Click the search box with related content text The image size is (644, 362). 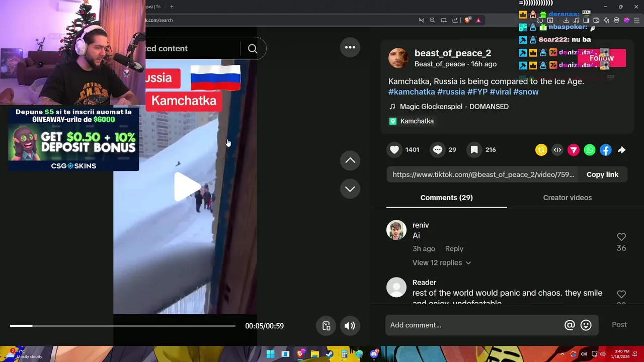pyautogui.click(x=192, y=49)
